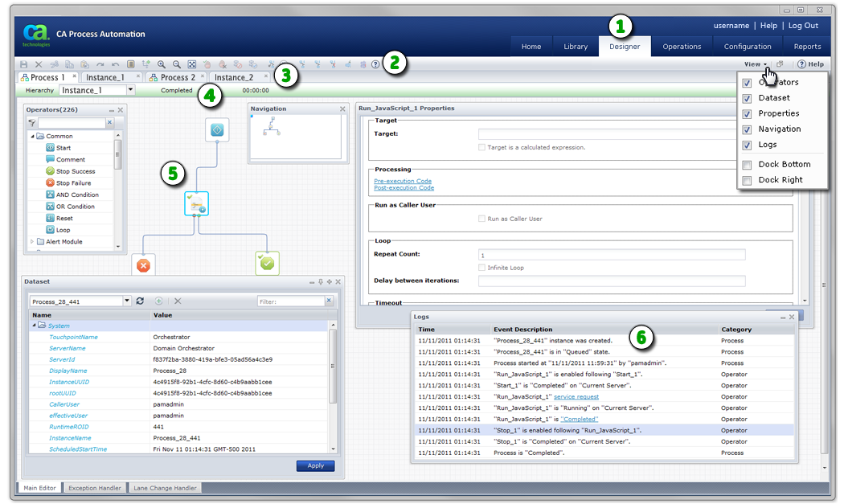Viewport: 844px width, 504px height.
Task: Uncheck Logs in the View menu
Action: point(747,144)
